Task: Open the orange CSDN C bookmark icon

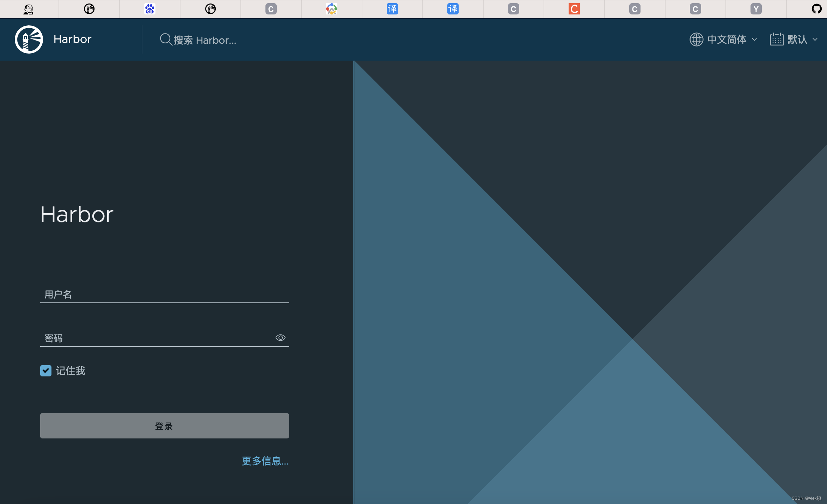Action: tap(574, 9)
